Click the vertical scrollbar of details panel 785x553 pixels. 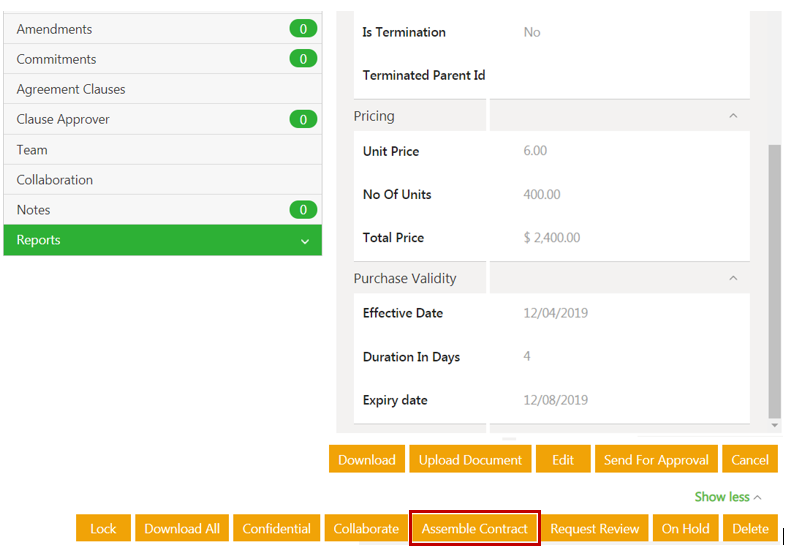775,280
